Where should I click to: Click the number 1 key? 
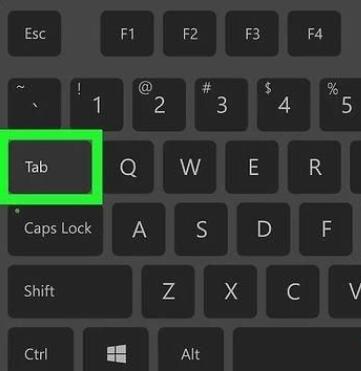97,104
